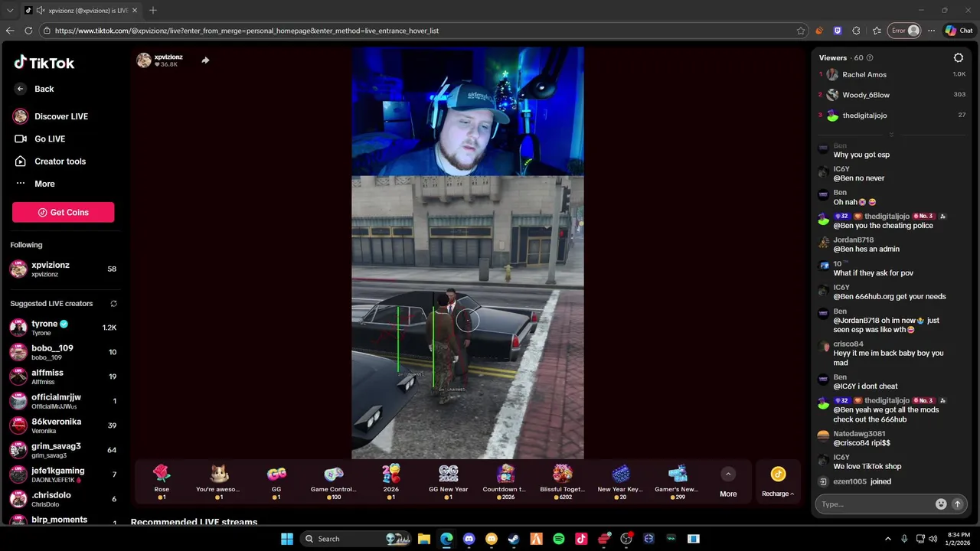Image resolution: width=980 pixels, height=551 pixels.
Task: Open Creator tools
Action: click(50, 161)
